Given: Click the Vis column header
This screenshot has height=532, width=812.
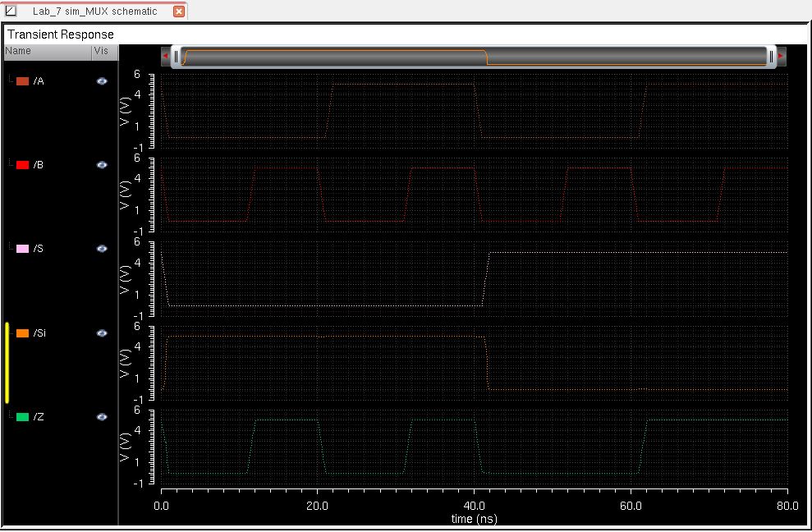Looking at the screenshot, I should click(105, 51).
